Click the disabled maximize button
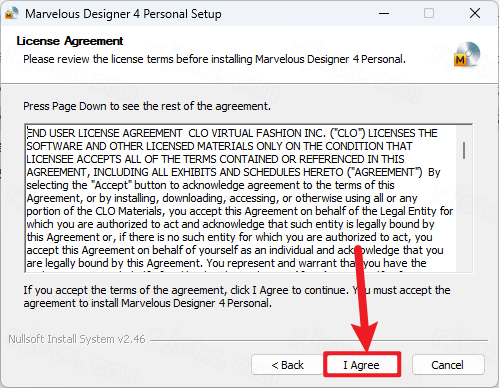The width and height of the screenshot is (499, 388). point(429,13)
